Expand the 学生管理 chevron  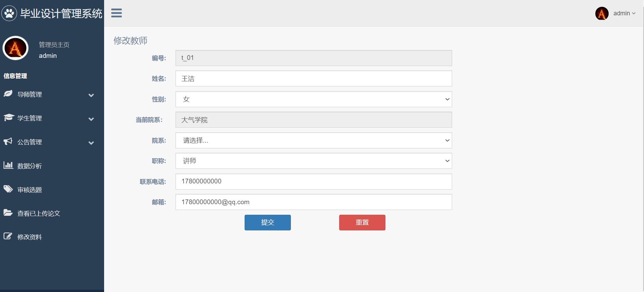[91, 119]
